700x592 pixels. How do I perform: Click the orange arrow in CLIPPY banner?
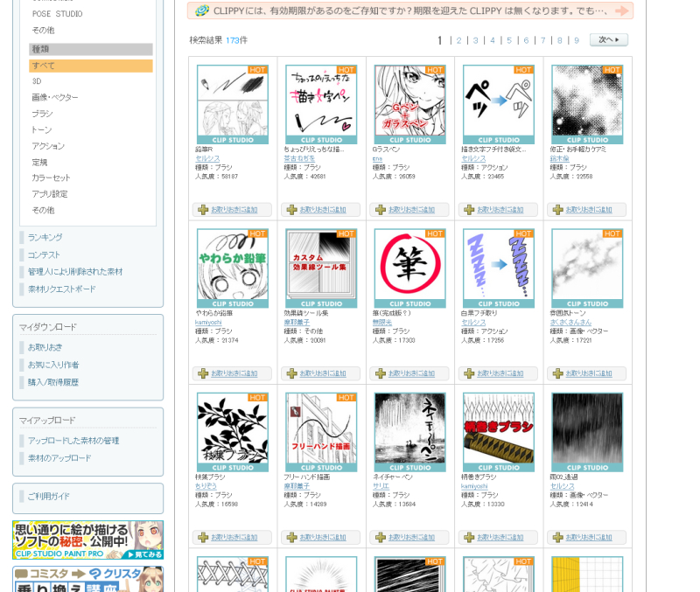[x=621, y=10]
